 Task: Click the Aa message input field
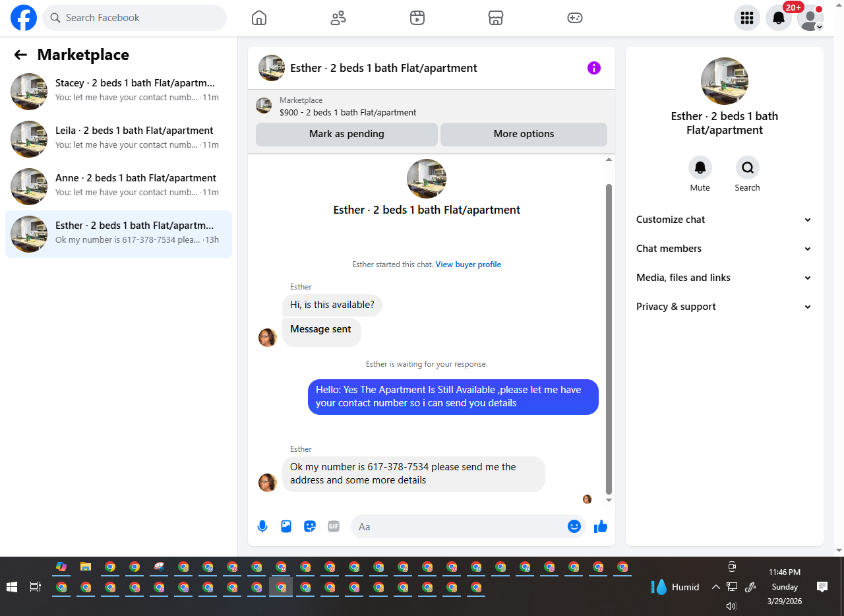460,526
